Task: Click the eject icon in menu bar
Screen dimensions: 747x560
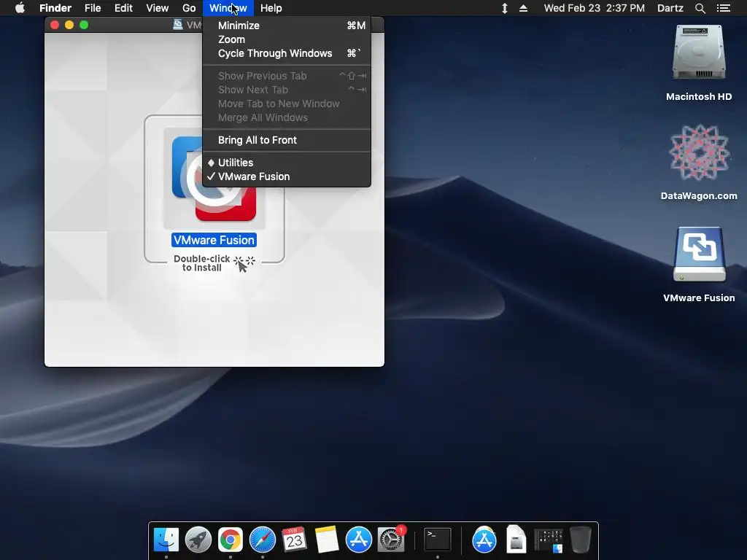Action: tap(523, 8)
